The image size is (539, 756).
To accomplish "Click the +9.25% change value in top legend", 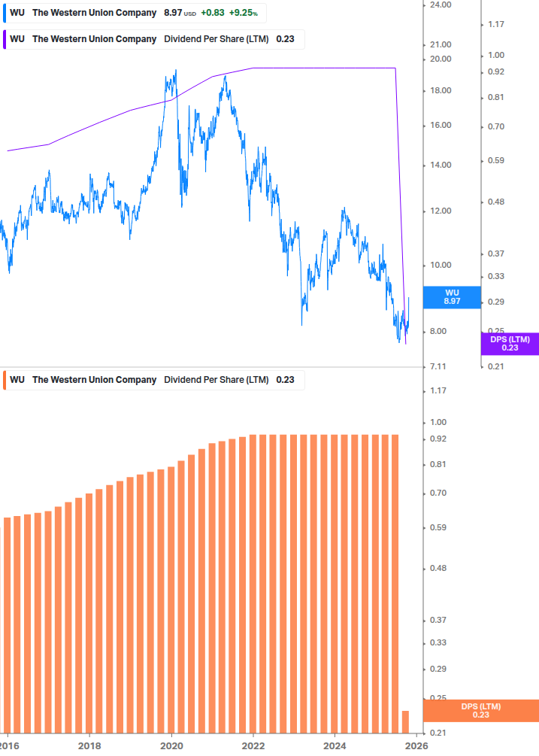I will 248,13.
